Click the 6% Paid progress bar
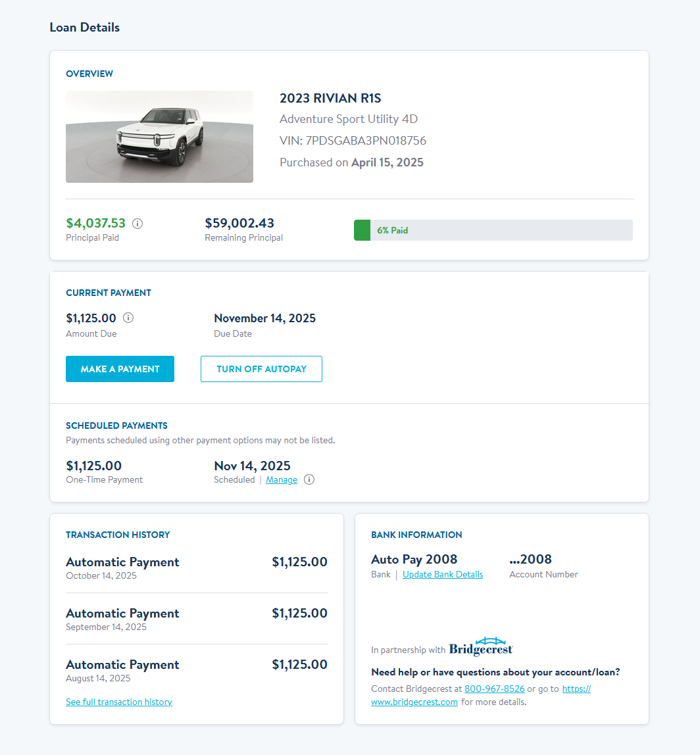The height and width of the screenshot is (755, 700). 493,230
